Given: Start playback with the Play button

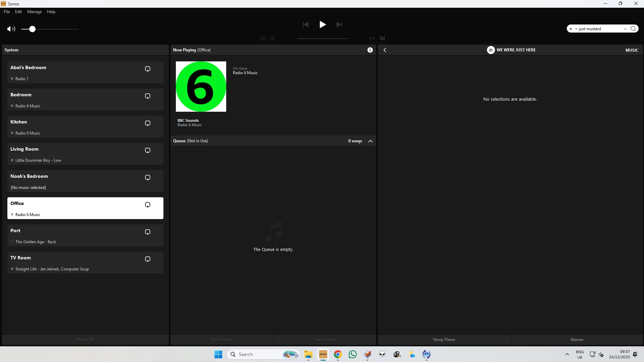Looking at the screenshot, I should pos(323,24).
